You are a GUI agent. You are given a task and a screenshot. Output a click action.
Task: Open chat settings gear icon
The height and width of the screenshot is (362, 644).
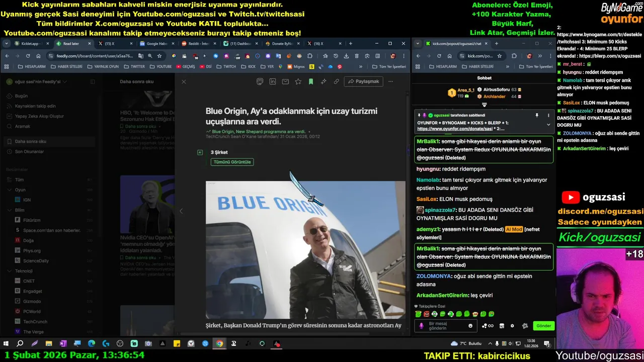pyautogui.click(x=512, y=326)
